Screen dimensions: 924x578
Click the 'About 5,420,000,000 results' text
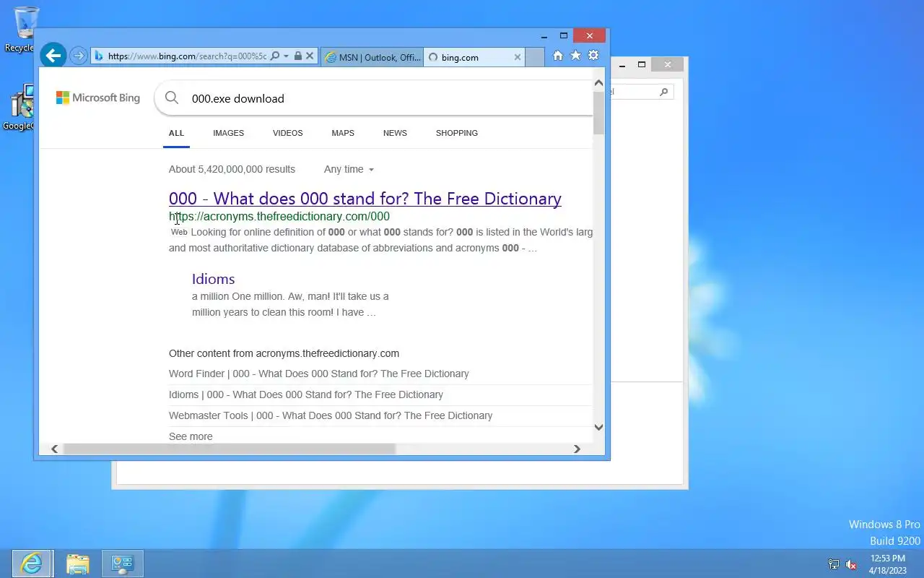(232, 169)
